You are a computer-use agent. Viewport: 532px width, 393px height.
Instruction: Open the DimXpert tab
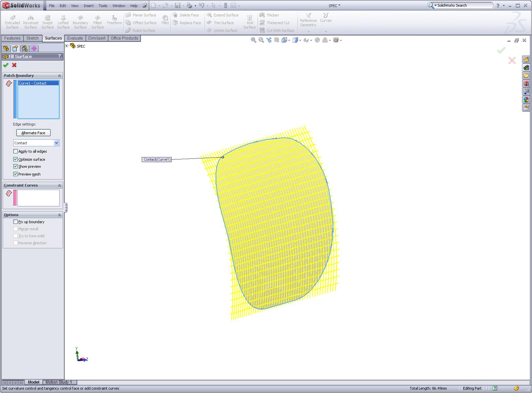(97, 38)
